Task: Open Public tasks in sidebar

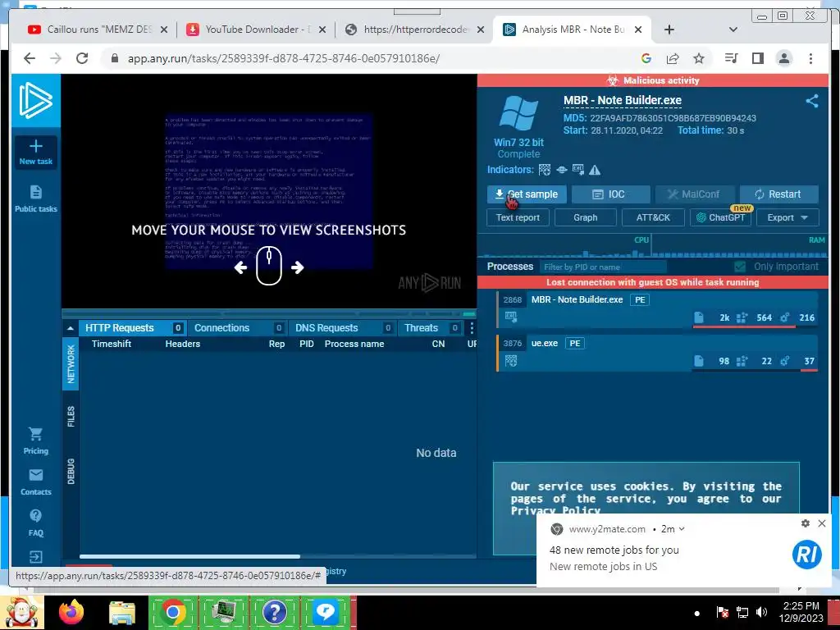Action: pos(36,199)
